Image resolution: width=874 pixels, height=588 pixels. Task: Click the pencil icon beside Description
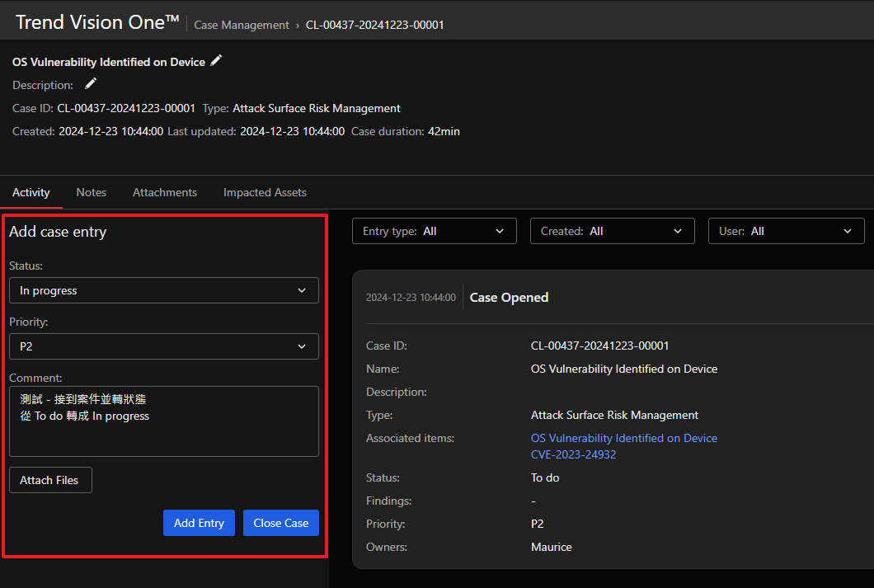91,84
